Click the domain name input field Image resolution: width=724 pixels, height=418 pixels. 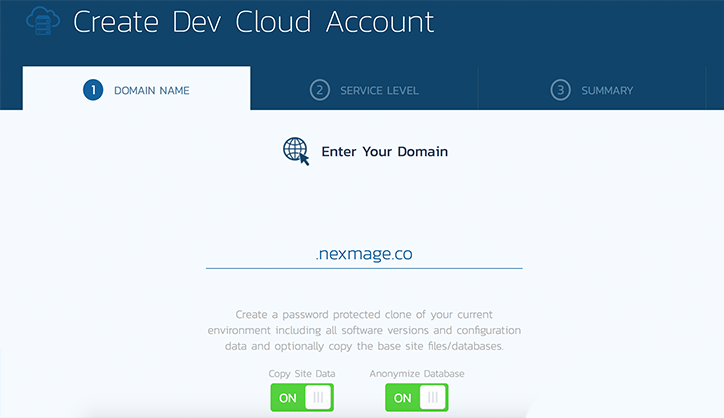click(x=260, y=254)
